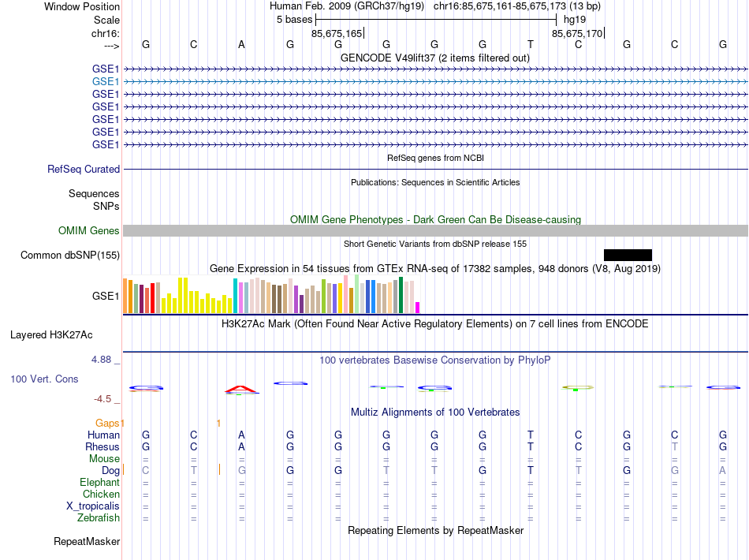Image resolution: width=749 pixels, height=560 pixels.
Task: Click the Elephant species label
Action: tap(100, 483)
